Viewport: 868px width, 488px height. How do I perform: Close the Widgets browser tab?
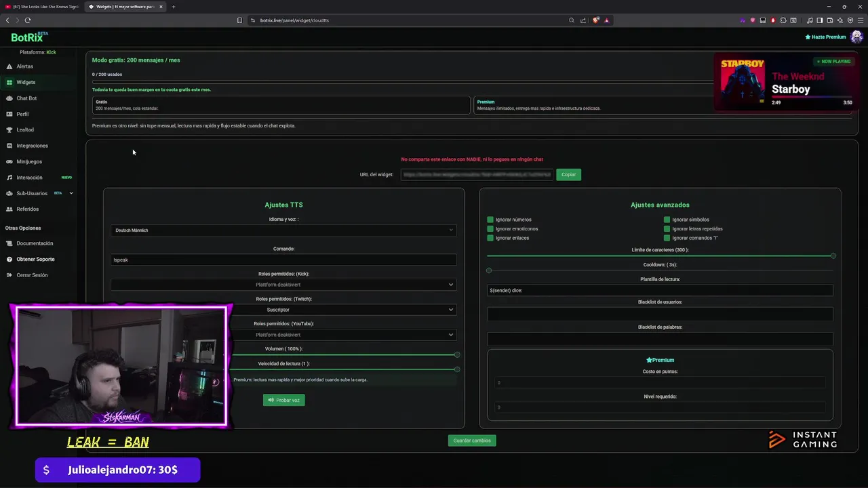click(x=161, y=7)
